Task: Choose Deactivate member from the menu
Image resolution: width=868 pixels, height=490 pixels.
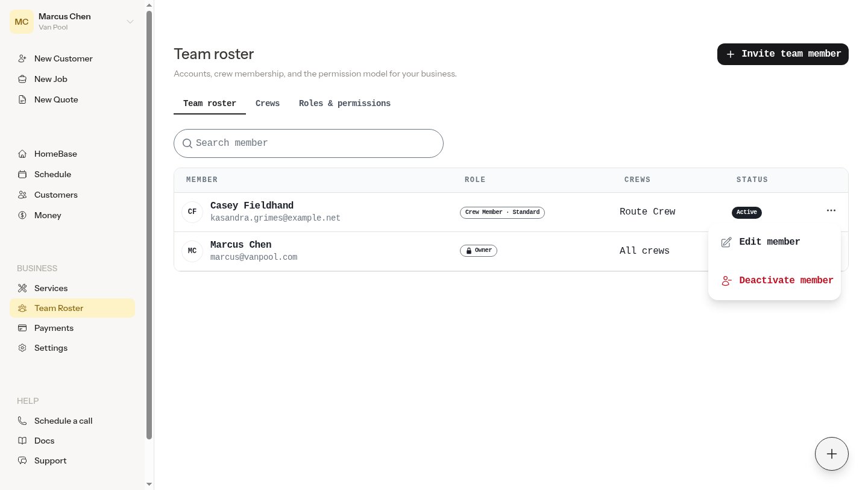Action: (775, 280)
